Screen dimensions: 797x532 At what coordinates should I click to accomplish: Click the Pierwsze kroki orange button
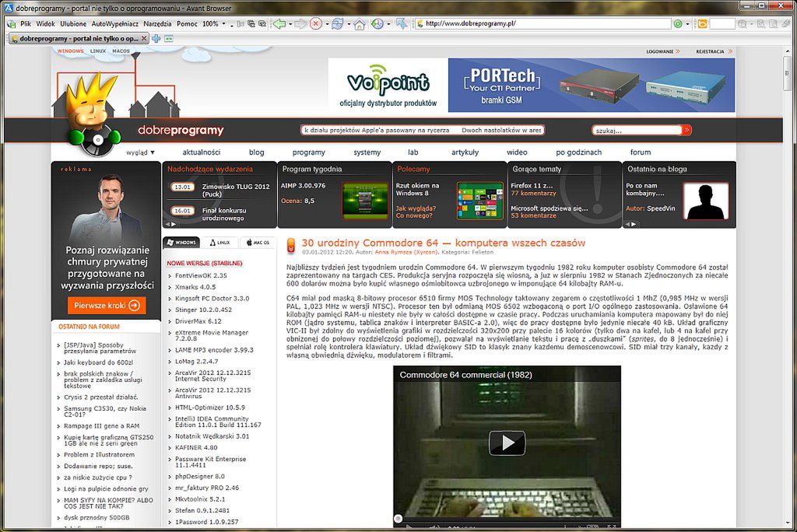tap(107, 306)
